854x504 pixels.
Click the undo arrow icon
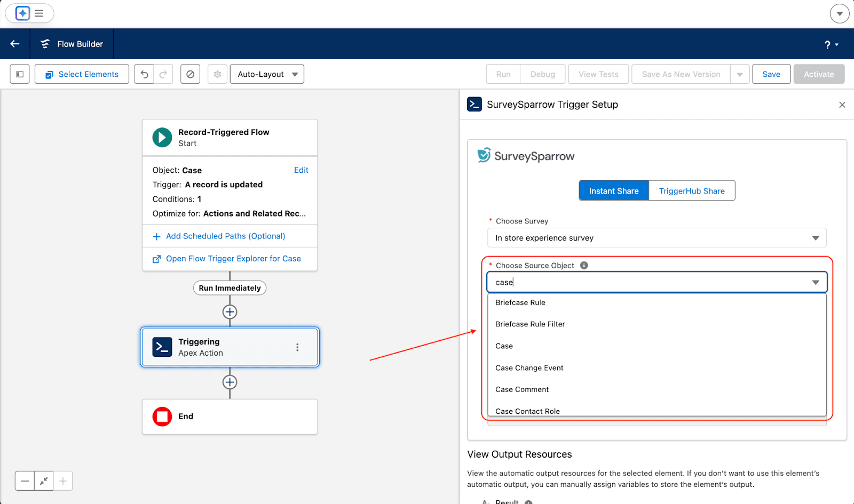point(144,74)
